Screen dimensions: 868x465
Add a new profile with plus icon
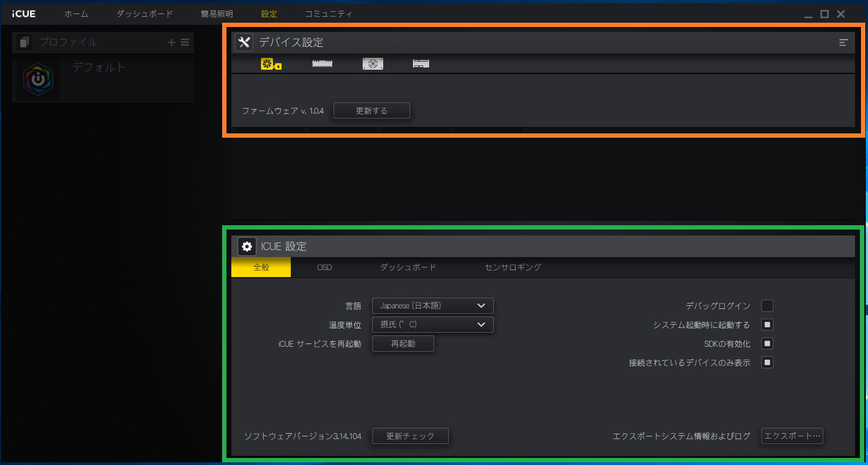click(x=171, y=42)
